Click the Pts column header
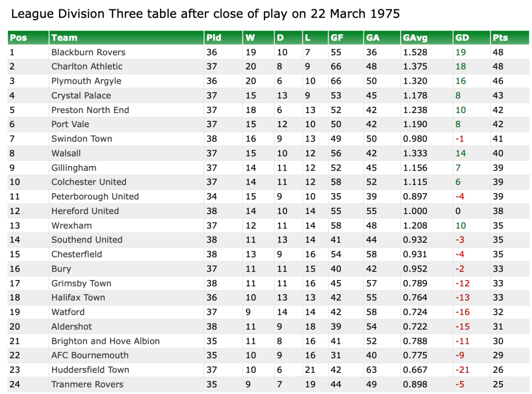 (x=500, y=38)
